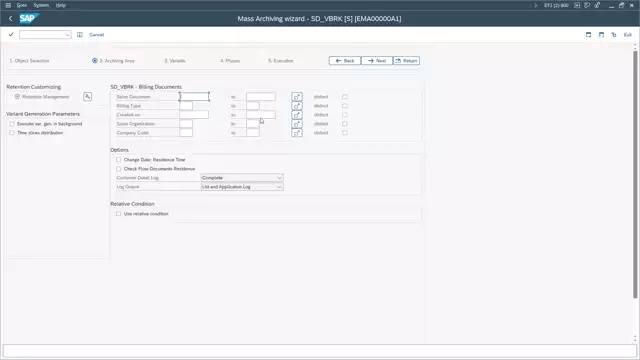Open the Customer Detail Log dropdown
Screen dimensions: 640x360
click(242, 178)
